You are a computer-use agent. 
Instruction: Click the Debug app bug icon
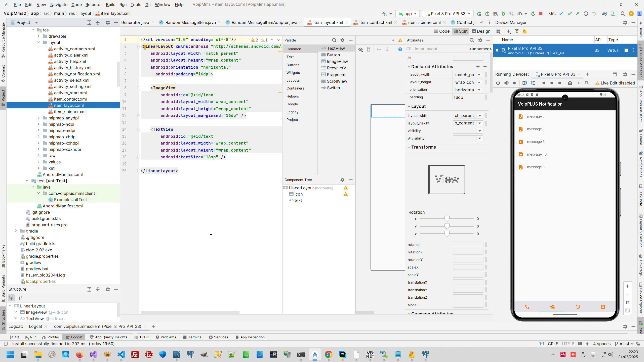coord(503,14)
